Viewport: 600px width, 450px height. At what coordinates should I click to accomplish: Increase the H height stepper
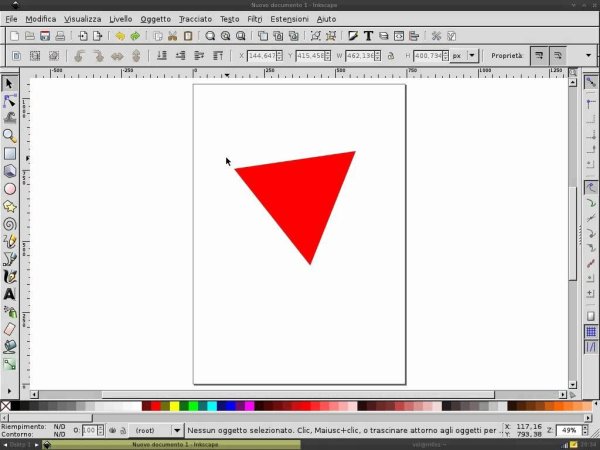pyautogui.click(x=445, y=53)
